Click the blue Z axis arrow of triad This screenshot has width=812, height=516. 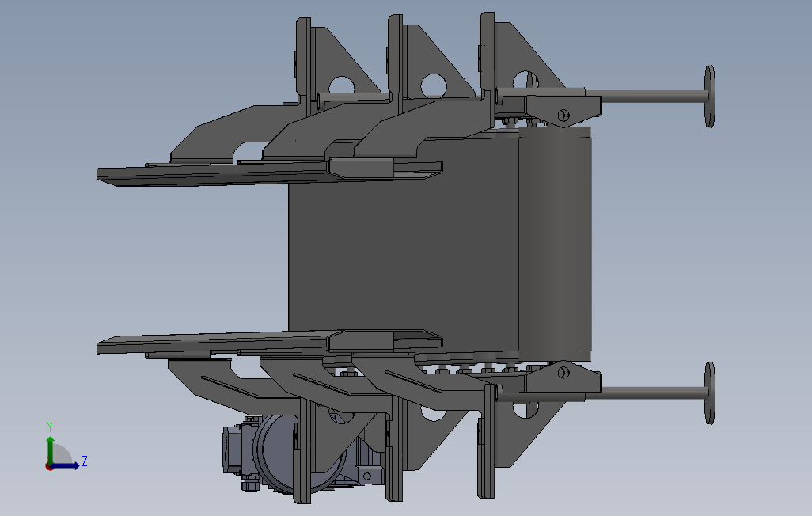click(x=65, y=466)
